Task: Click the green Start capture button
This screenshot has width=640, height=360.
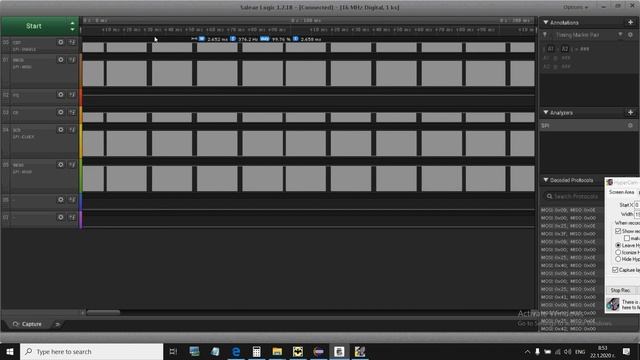Action: pos(34,26)
